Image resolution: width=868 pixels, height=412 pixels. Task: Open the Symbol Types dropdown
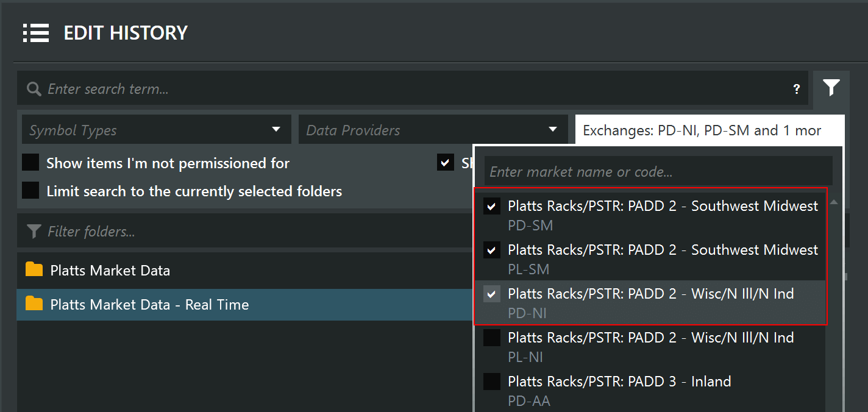tap(157, 129)
